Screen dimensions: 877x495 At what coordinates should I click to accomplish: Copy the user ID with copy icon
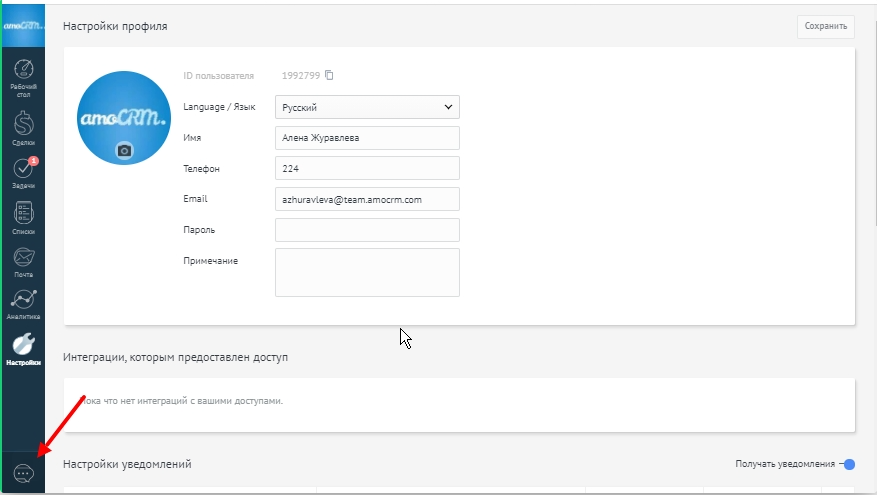click(329, 75)
